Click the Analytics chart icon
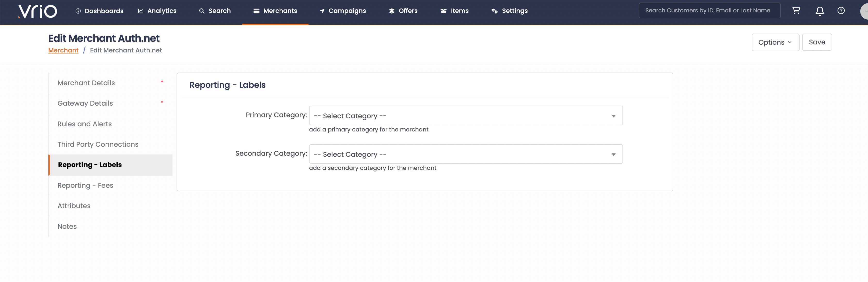 (140, 11)
